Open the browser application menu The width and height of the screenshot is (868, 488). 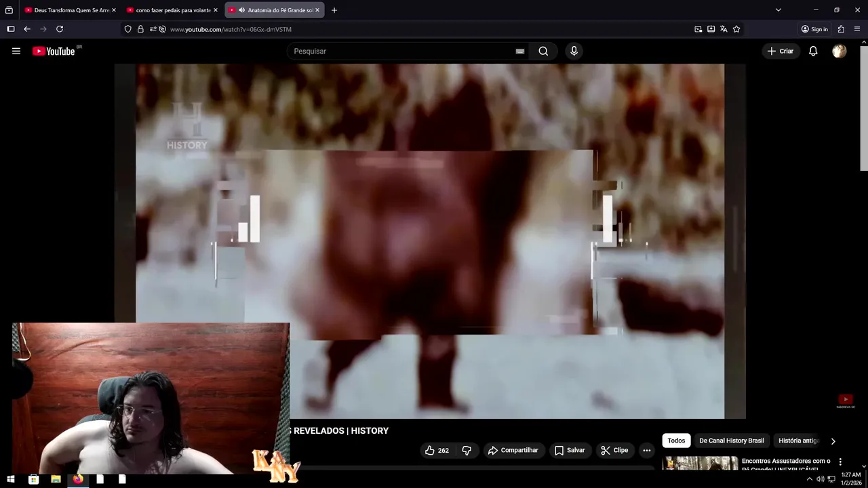tap(857, 29)
